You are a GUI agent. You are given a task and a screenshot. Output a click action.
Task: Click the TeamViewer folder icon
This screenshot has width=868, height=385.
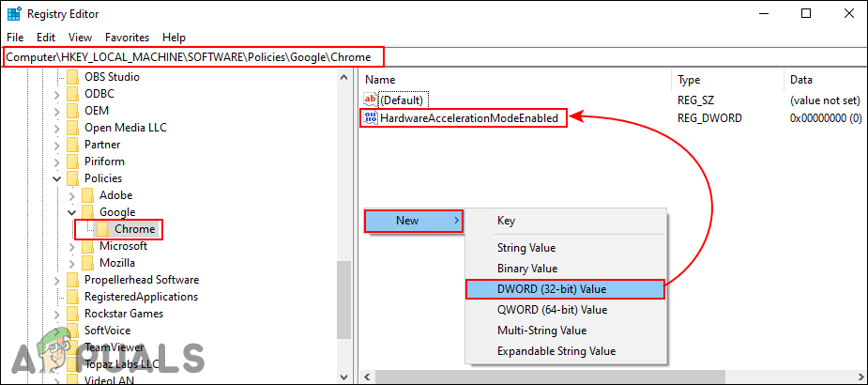pyautogui.click(x=74, y=347)
